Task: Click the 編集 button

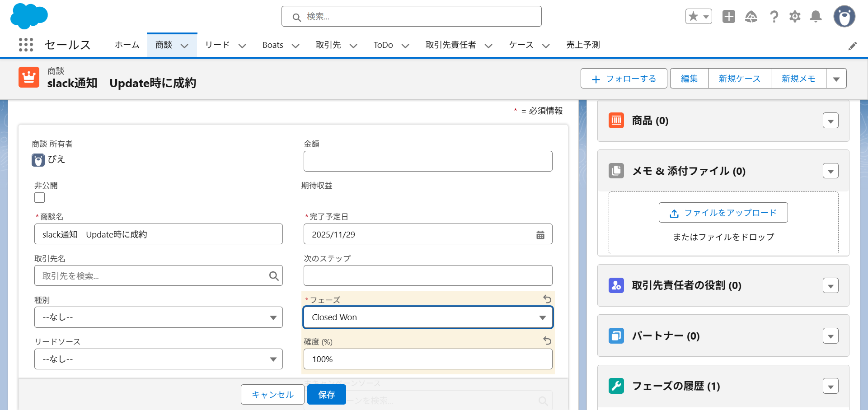Action: [689, 79]
